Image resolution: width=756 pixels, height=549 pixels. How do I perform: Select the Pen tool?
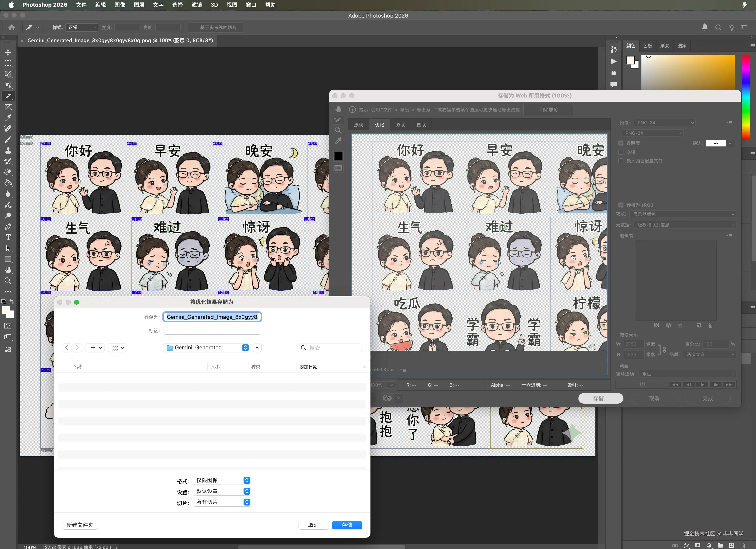[x=8, y=227]
